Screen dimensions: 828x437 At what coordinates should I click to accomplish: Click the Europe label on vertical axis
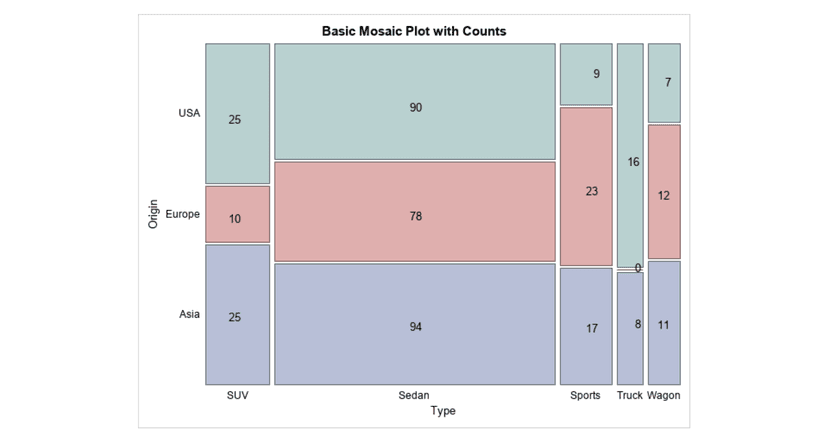point(183,214)
